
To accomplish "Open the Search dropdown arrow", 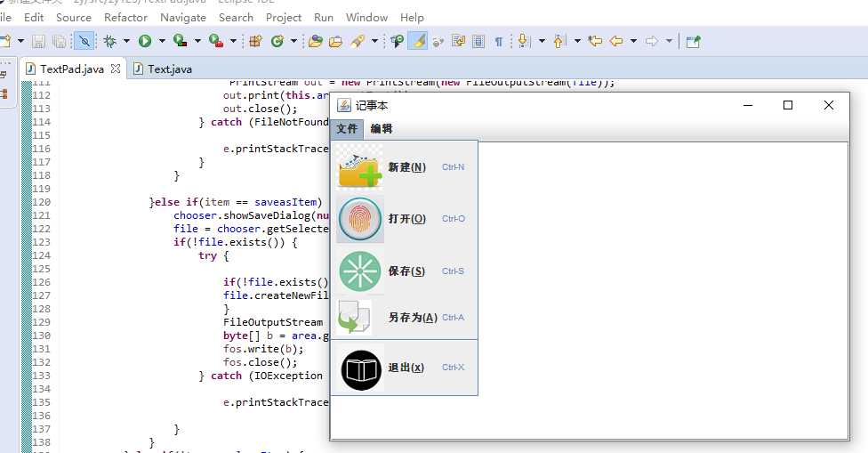I will tap(374, 41).
